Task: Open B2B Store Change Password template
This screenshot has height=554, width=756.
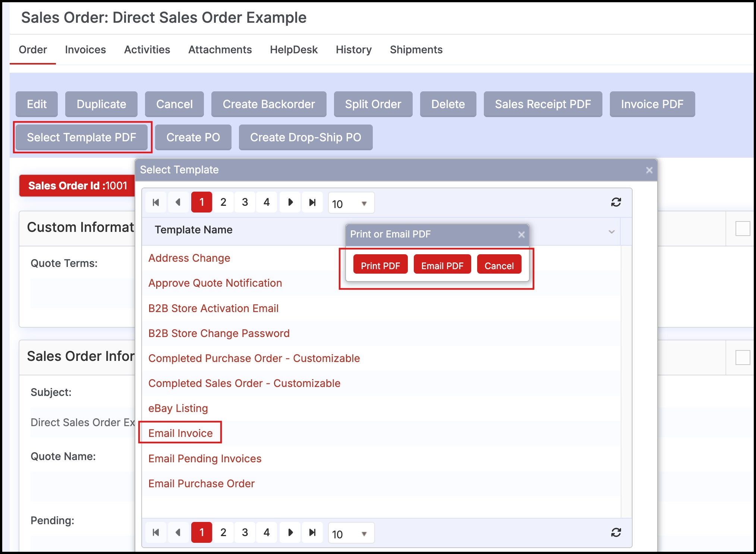Action: click(219, 333)
